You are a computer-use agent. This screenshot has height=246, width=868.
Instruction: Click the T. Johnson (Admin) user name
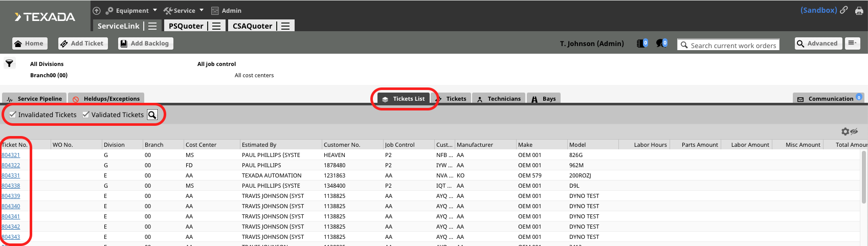pyautogui.click(x=592, y=43)
